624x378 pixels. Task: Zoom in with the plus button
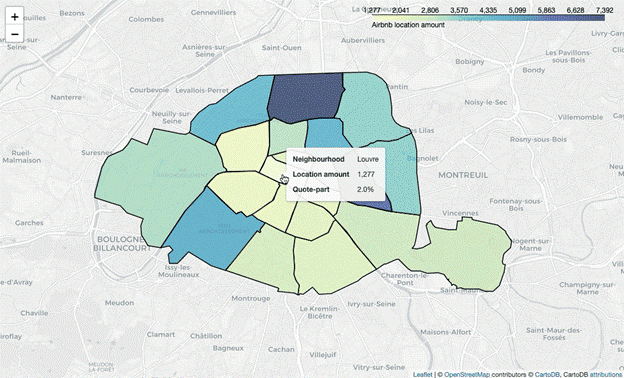pos(15,17)
